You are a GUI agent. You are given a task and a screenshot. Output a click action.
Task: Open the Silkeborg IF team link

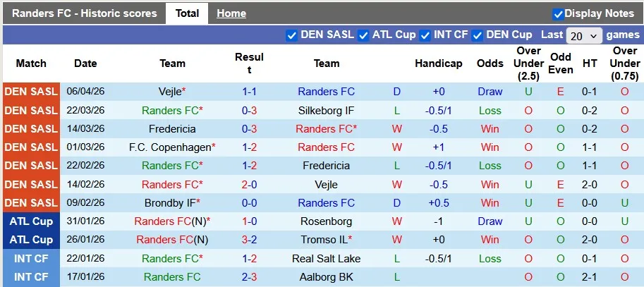click(326, 111)
